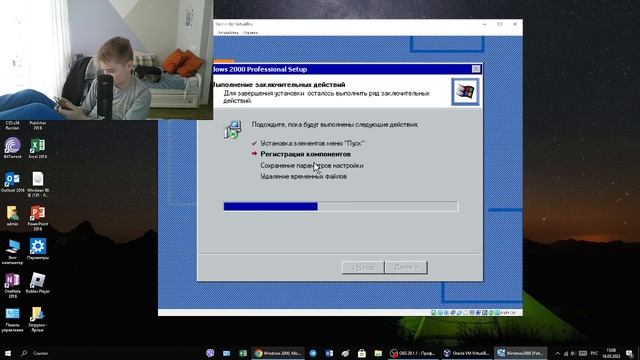
Task: Click the Установка элементов меню Пуск text
Action: click(312, 143)
